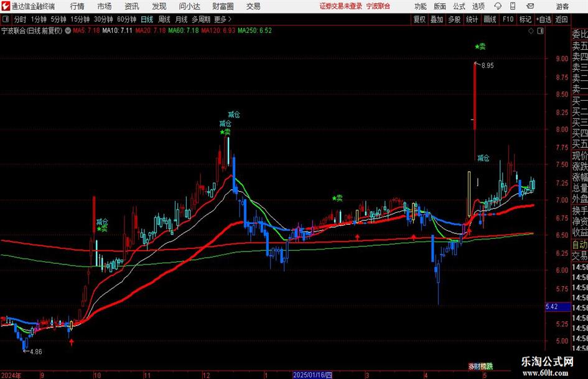
Task: Click the 通达信 red logo icon
Action: (6, 6)
